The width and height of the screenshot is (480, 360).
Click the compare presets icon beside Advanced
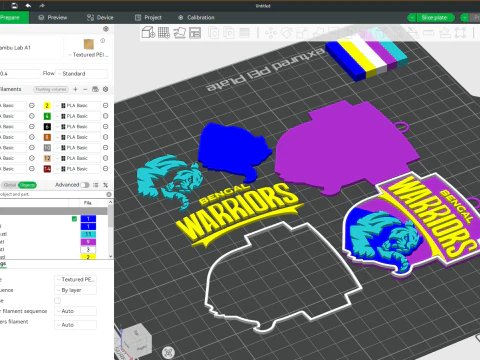pos(106,185)
